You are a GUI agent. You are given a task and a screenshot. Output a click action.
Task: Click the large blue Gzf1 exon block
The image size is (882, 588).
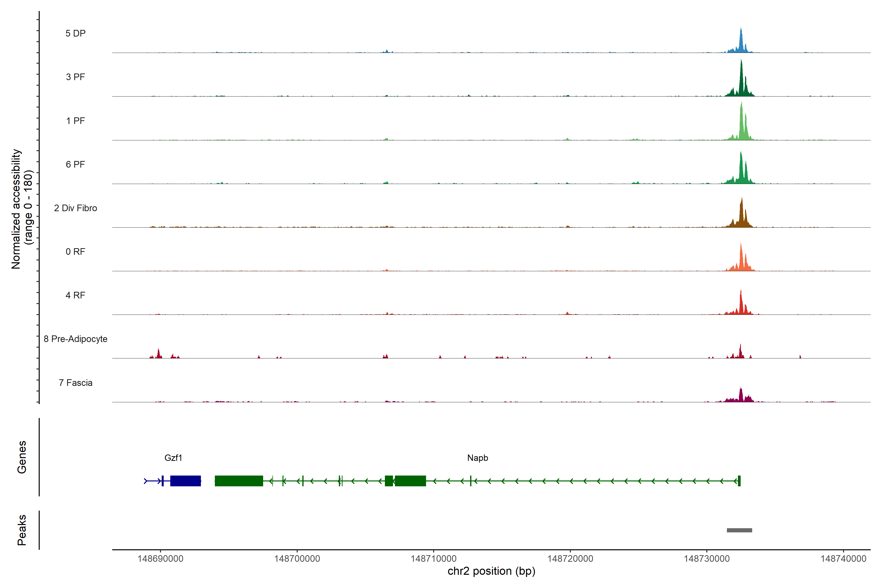pyautogui.click(x=185, y=481)
